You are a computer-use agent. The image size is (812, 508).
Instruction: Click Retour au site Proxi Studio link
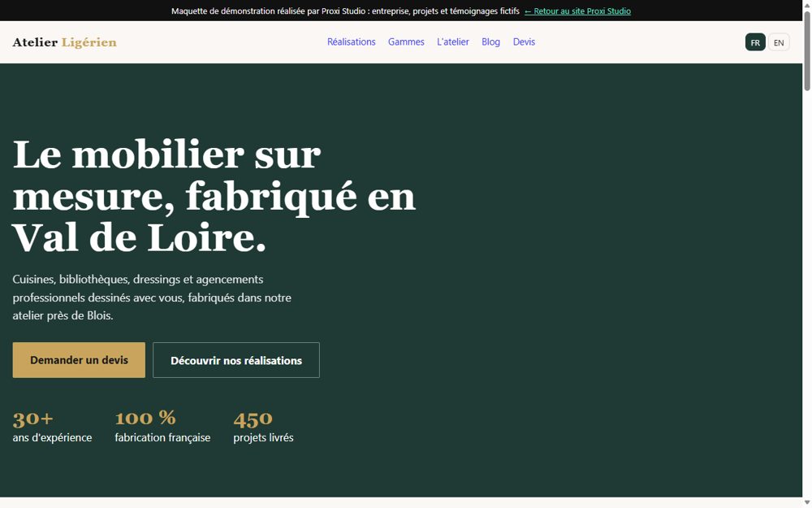point(577,11)
